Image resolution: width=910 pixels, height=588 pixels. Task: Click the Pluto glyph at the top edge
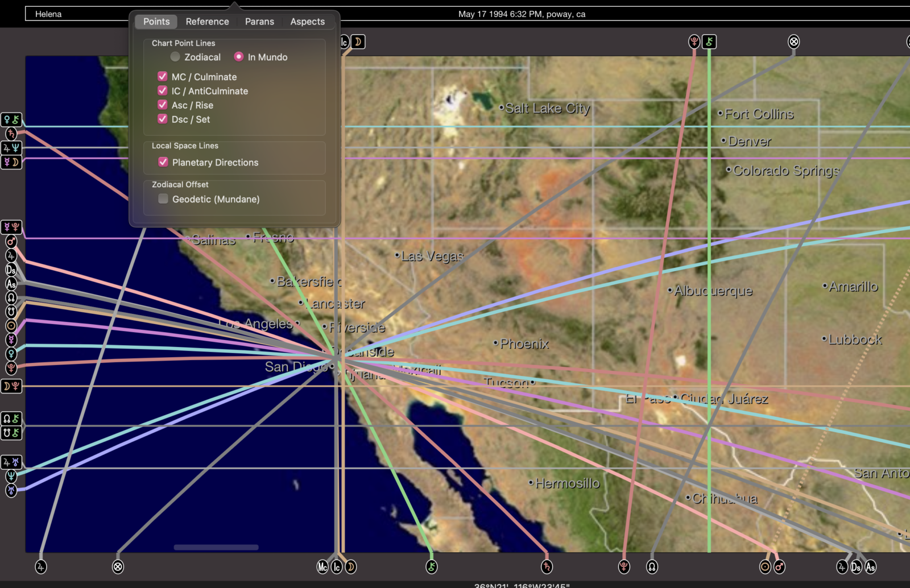pos(694,41)
